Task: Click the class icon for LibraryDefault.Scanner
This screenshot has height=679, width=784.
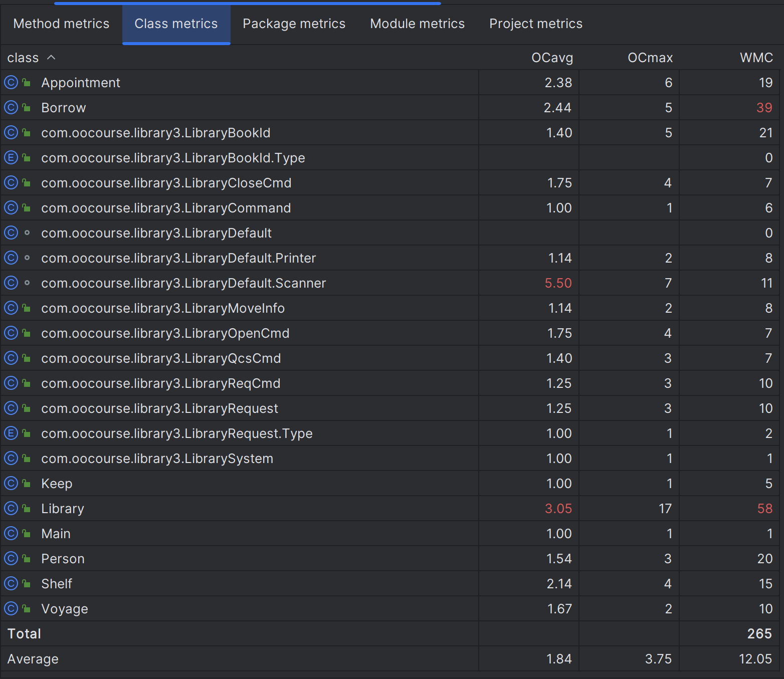Action: coord(11,283)
